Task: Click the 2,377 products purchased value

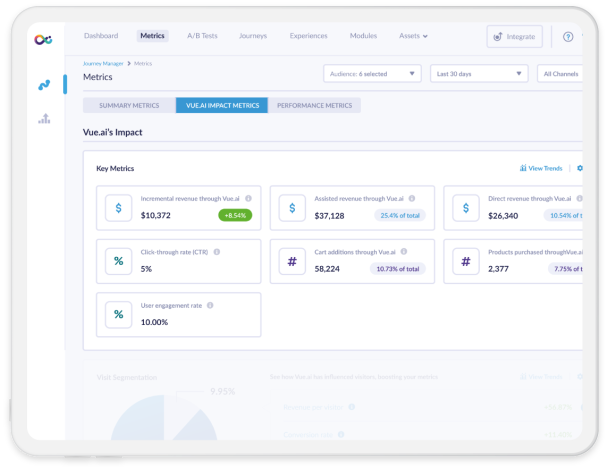Action: tap(498, 269)
